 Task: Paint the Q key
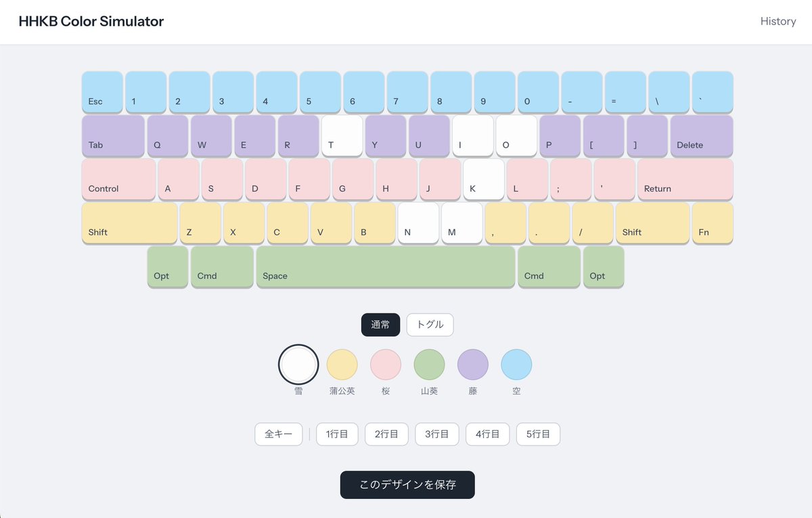tap(168, 135)
